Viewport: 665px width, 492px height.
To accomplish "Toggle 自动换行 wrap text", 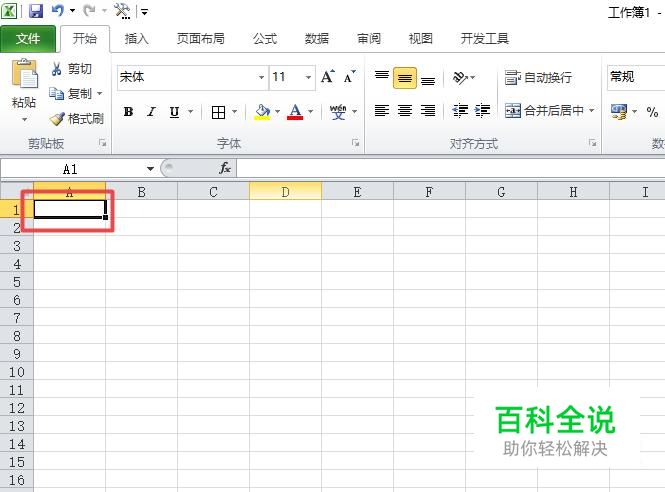I will 538,78.
